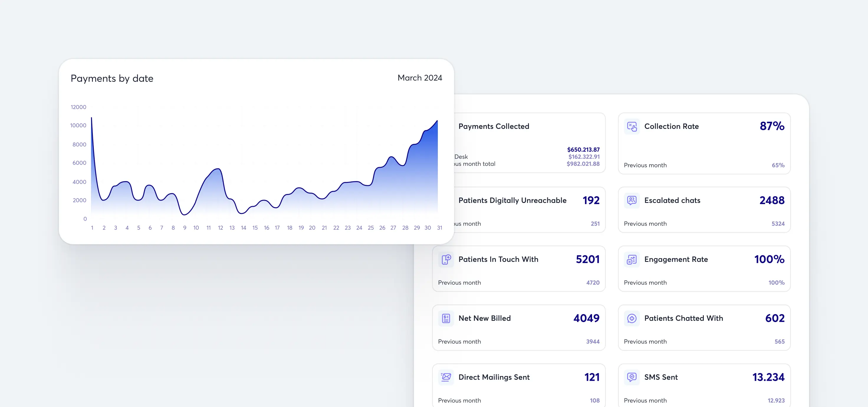Click the Engagement Rate icon
This screenshot has width=868, height=407.
tap(632, 260)
